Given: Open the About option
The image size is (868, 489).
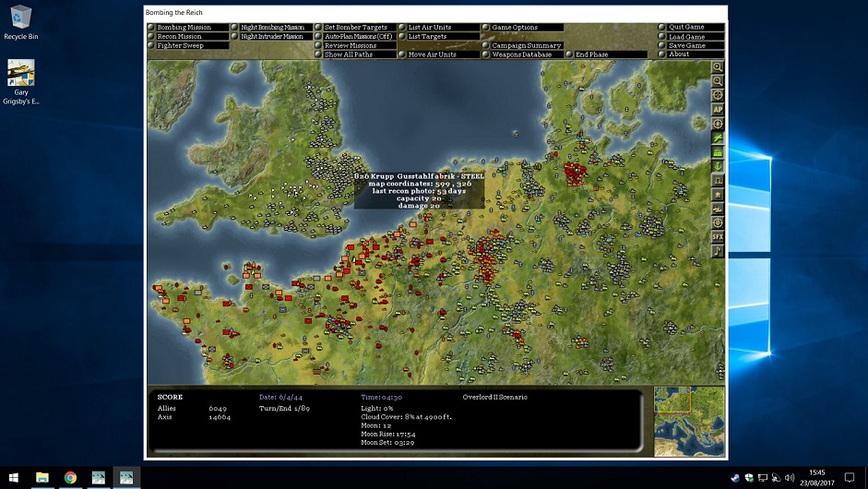Looking at the screenshot, I should (691, 54).
